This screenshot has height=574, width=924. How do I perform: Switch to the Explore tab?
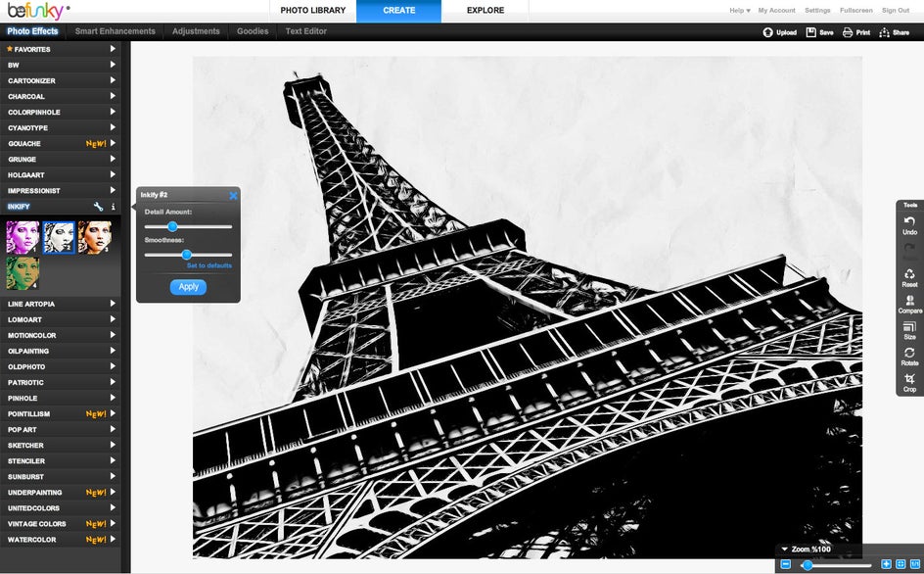click(485, 11)
